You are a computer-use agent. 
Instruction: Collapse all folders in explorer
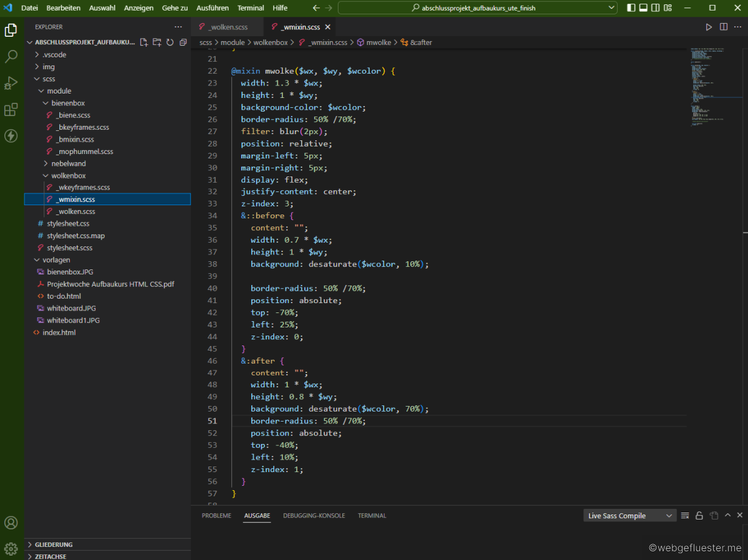(x=183, y=42)
